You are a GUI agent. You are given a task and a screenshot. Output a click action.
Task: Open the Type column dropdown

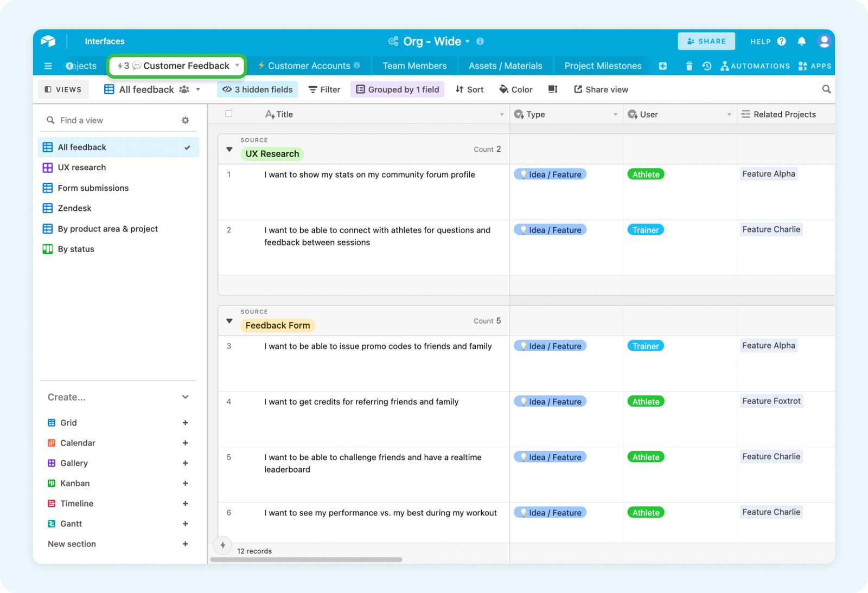coord(616,114)
